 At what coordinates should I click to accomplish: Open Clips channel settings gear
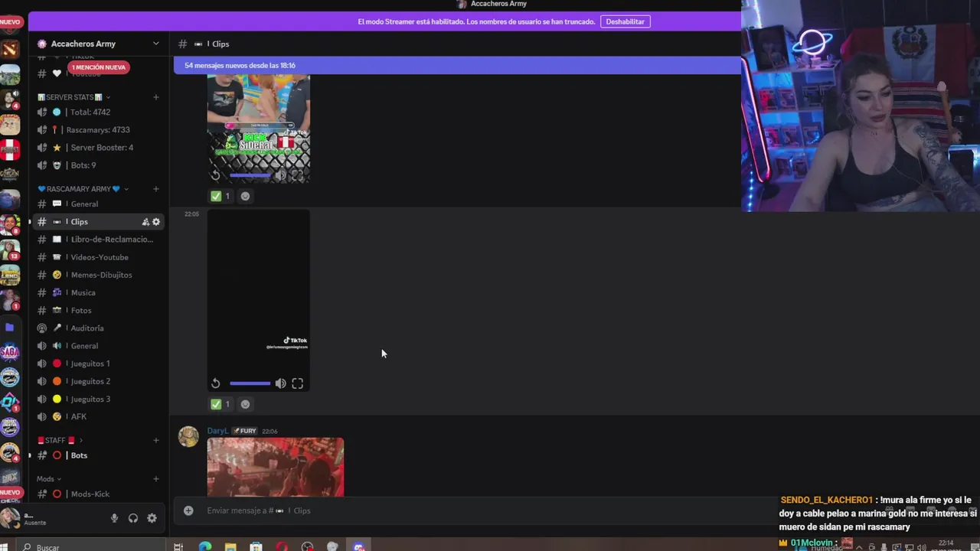click(x=156, y=222)
